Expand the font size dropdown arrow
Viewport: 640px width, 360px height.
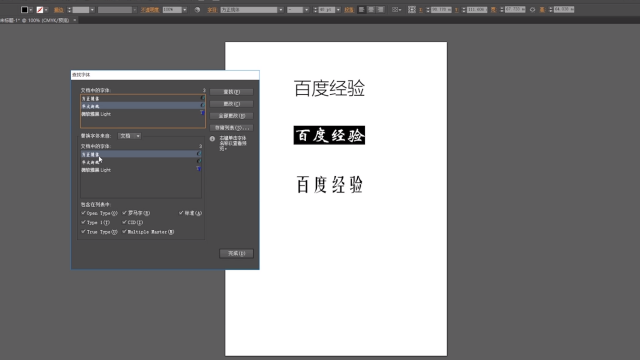coord(338,10)
